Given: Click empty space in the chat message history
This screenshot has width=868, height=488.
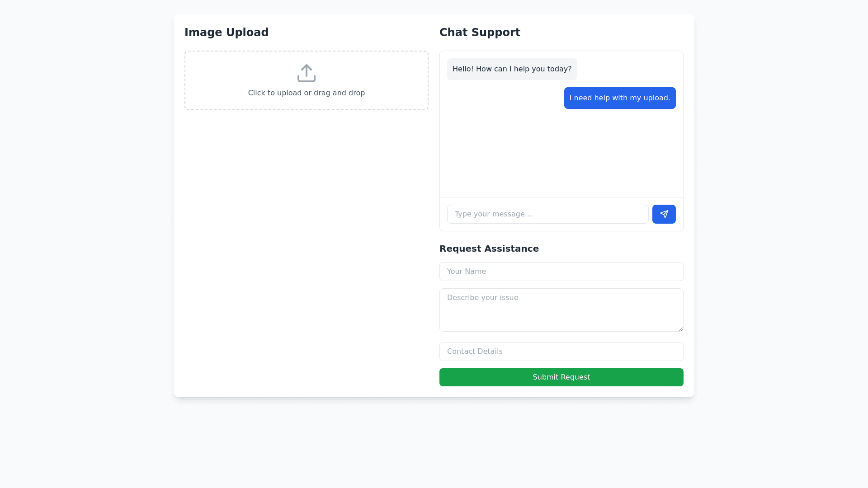Looking at the screenshot, I should [x=561, y=154].
